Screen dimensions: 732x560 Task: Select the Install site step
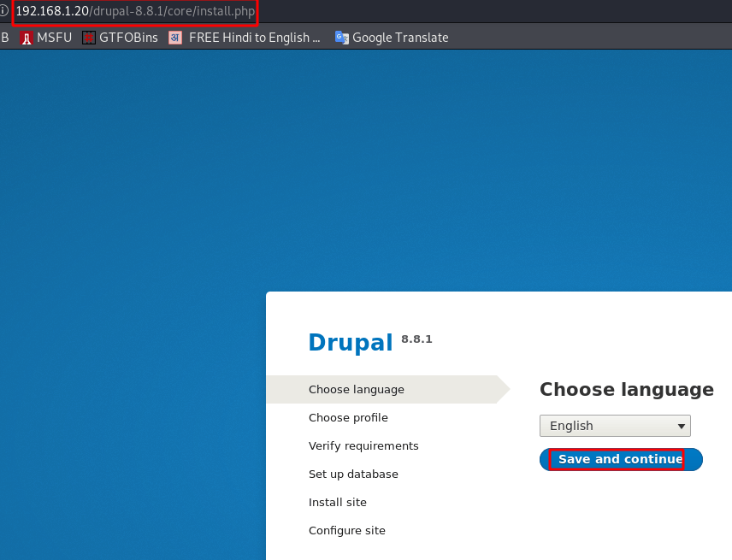click(x=338, y=502)
